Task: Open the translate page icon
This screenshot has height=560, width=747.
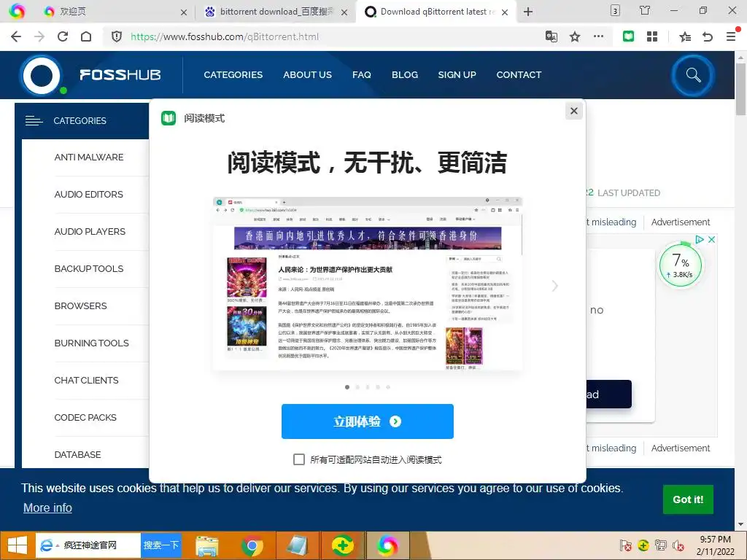Action: pos(551,36)
